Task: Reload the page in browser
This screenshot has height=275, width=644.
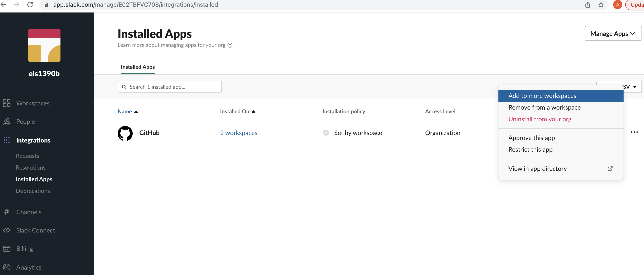Action: pyautogui.click(x=30, y=5)
